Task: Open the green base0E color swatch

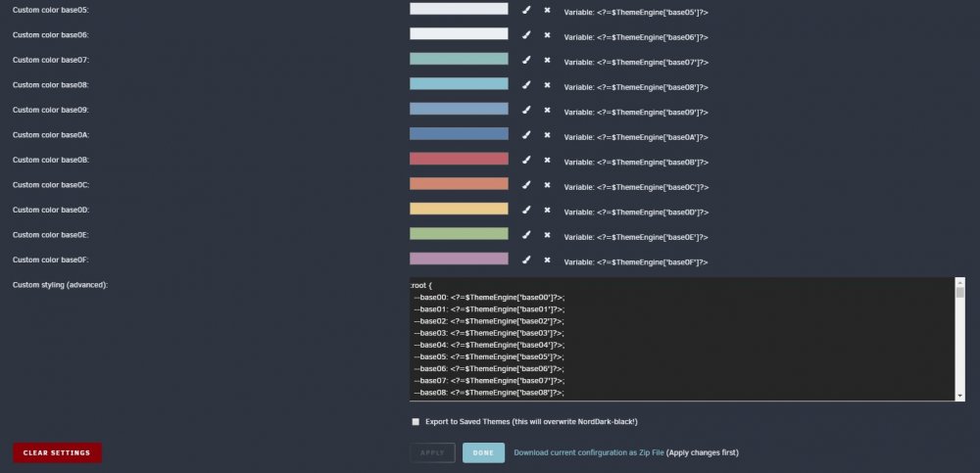Action: [459, 234]
